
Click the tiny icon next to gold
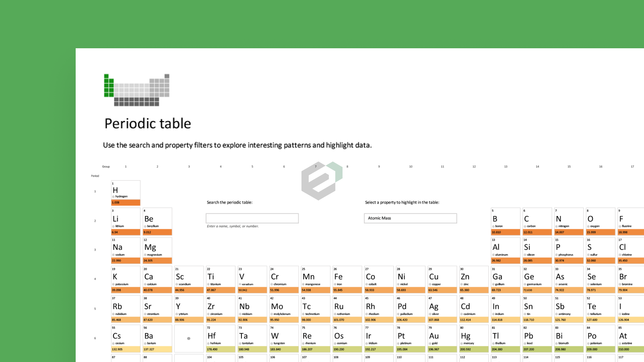coord(430,343)
